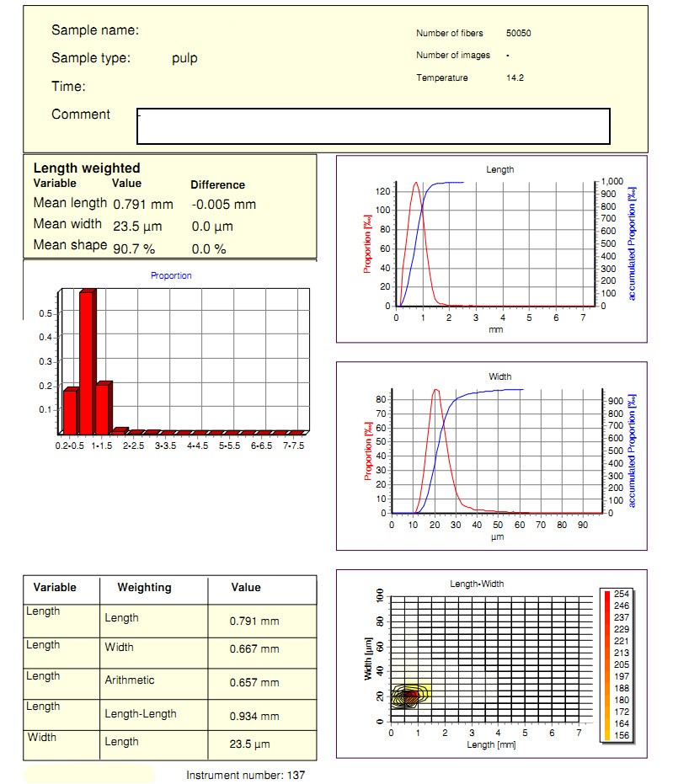Click the 'pulp' sample type value
673x784 pixels.
coord(184,58)
